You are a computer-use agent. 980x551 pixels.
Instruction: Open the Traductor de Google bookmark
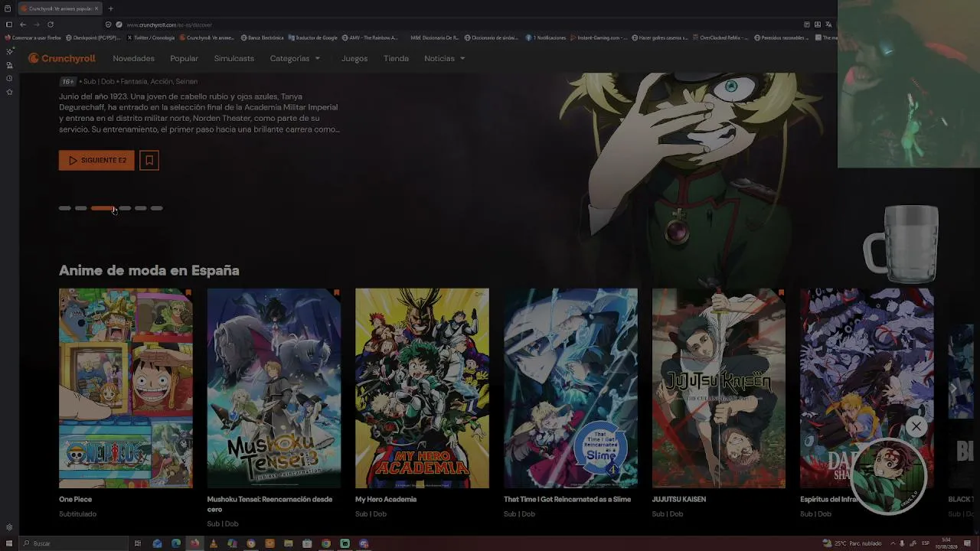(312, 37)
